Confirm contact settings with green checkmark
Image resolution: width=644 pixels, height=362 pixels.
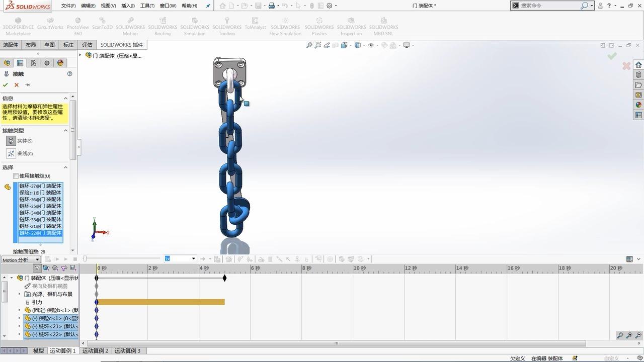point(6,84)
